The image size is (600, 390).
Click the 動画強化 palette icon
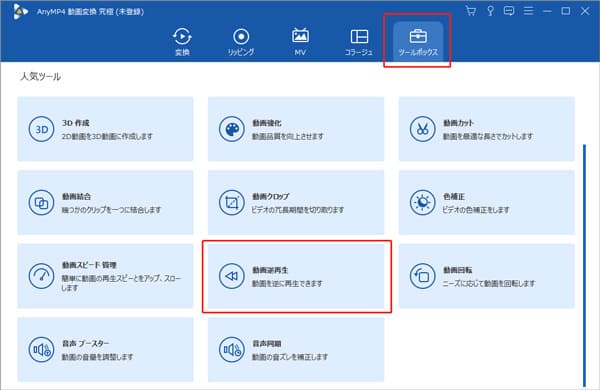(x=232, y=129)
